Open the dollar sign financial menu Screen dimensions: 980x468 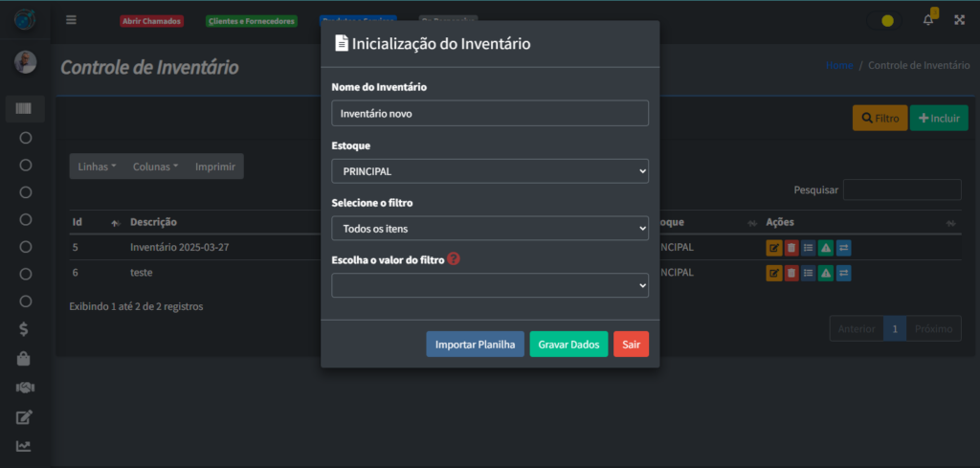(25, 329)
